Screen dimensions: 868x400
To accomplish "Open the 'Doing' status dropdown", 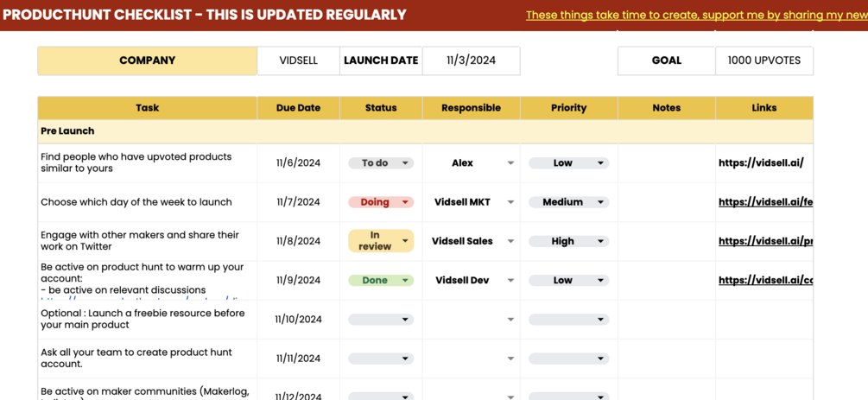I will [x=381, y=202].
